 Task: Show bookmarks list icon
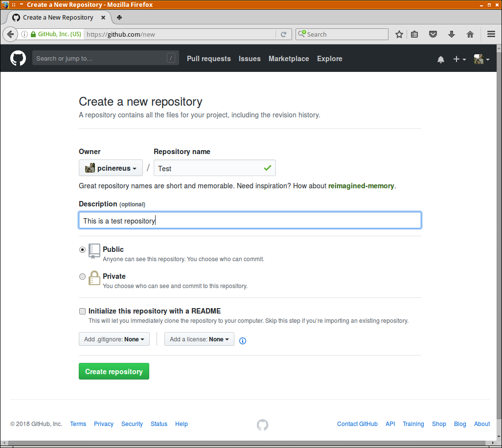414,34
